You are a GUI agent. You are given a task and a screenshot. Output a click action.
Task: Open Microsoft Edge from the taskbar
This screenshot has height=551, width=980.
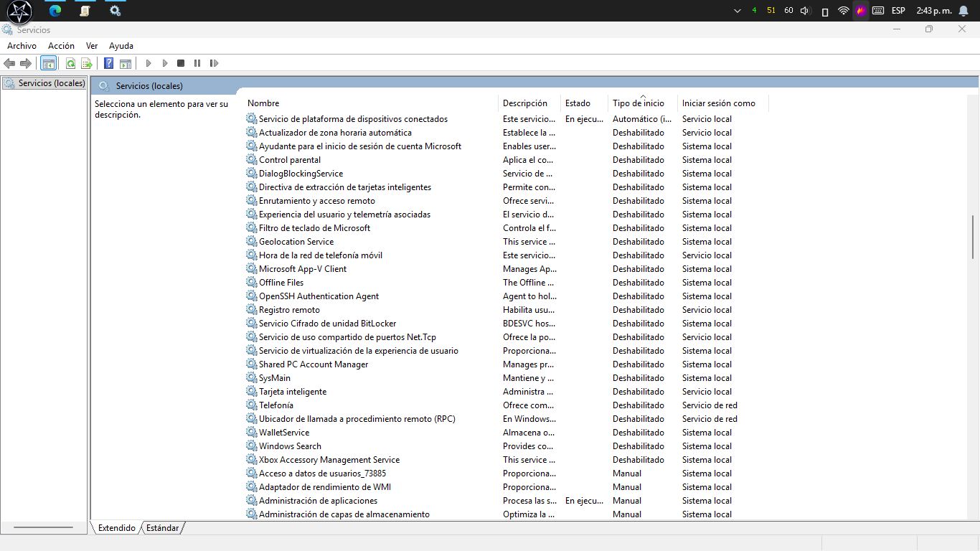[x=55, y=11]
